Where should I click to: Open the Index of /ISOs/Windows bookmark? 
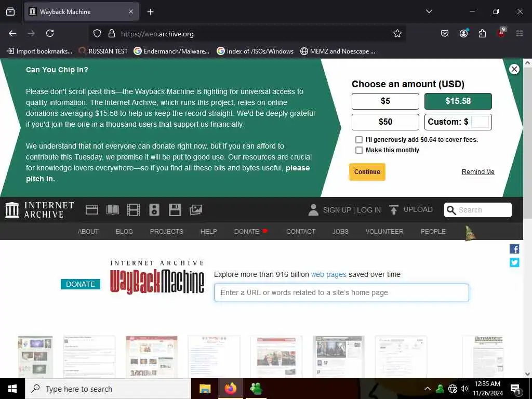(255, 51)
